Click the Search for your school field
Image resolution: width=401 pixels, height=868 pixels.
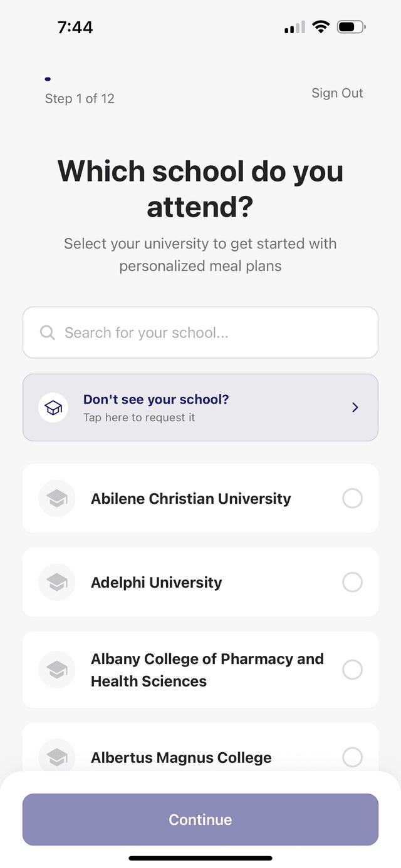coord(200,332)
